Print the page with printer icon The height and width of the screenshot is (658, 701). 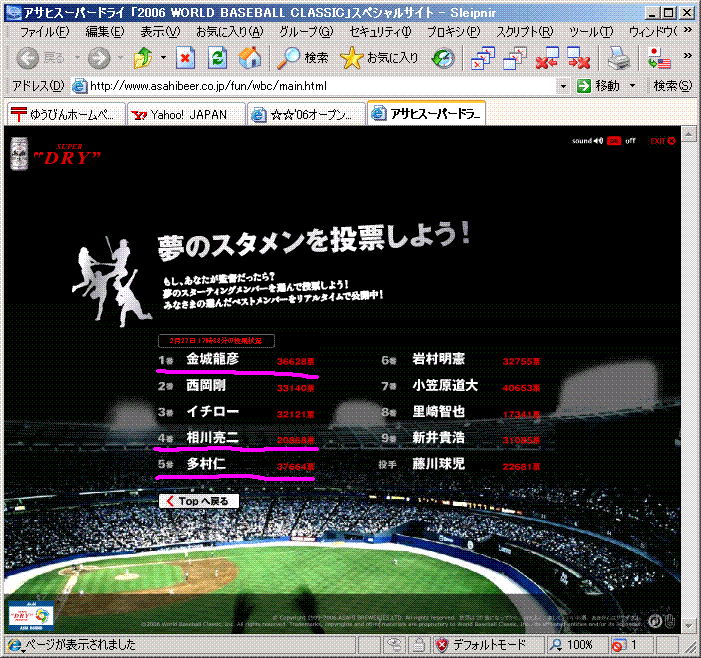point(619,58)
